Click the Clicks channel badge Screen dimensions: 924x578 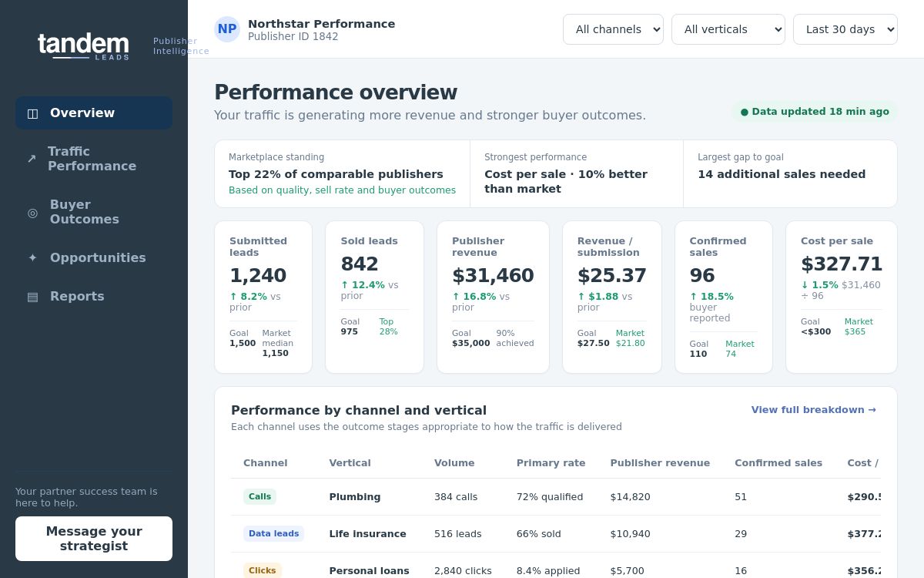[x=262, y=571]
